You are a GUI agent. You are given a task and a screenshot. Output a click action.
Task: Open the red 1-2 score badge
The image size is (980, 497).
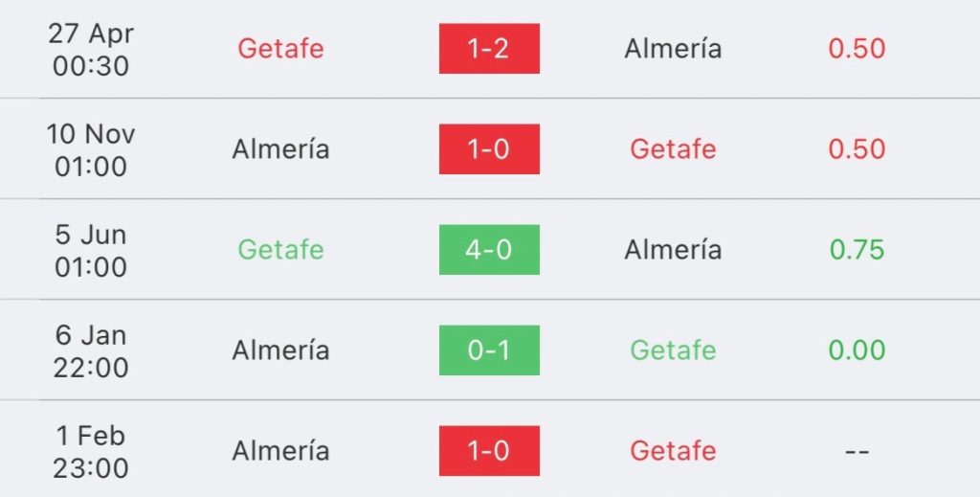pos(489,49)
